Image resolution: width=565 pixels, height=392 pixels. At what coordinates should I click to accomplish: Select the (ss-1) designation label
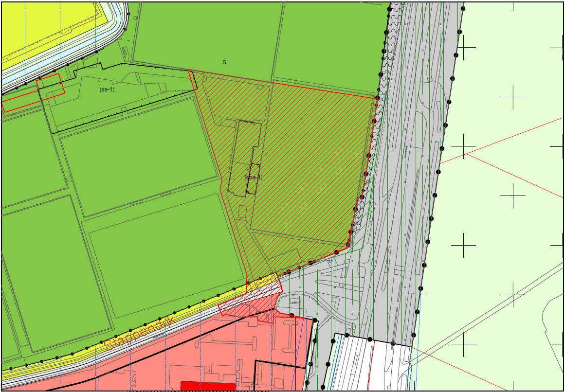[x=107, y=89]
